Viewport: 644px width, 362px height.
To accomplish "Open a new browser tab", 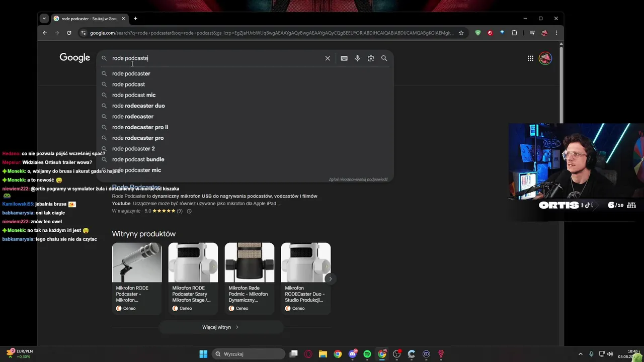I will pos(135,19).
